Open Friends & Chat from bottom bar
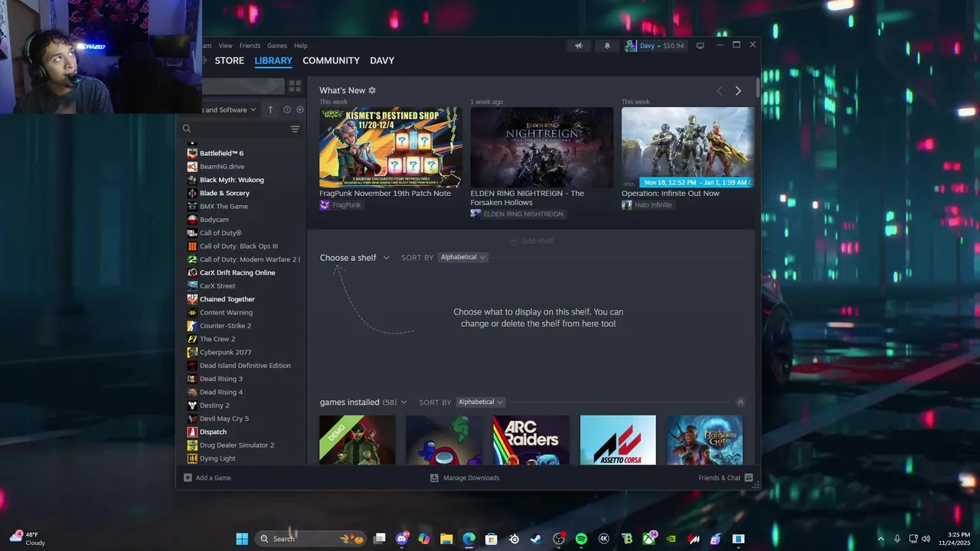 (x=725, y=478)
